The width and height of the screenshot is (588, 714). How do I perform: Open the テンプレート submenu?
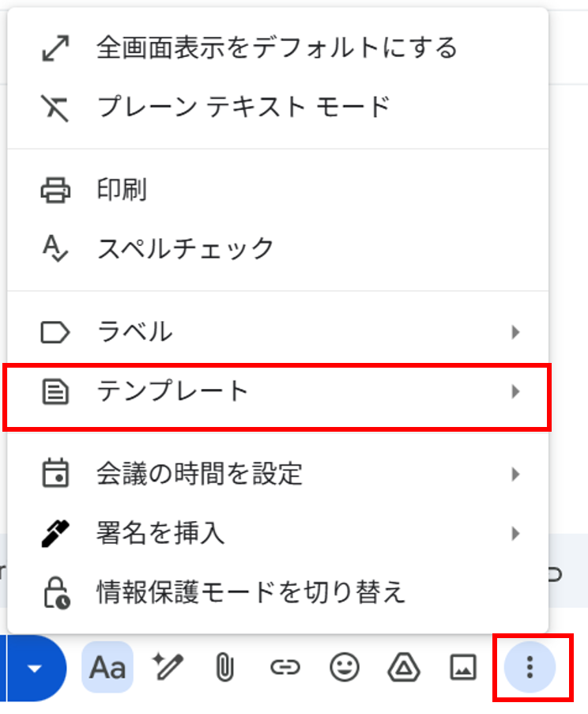[277, 391]
